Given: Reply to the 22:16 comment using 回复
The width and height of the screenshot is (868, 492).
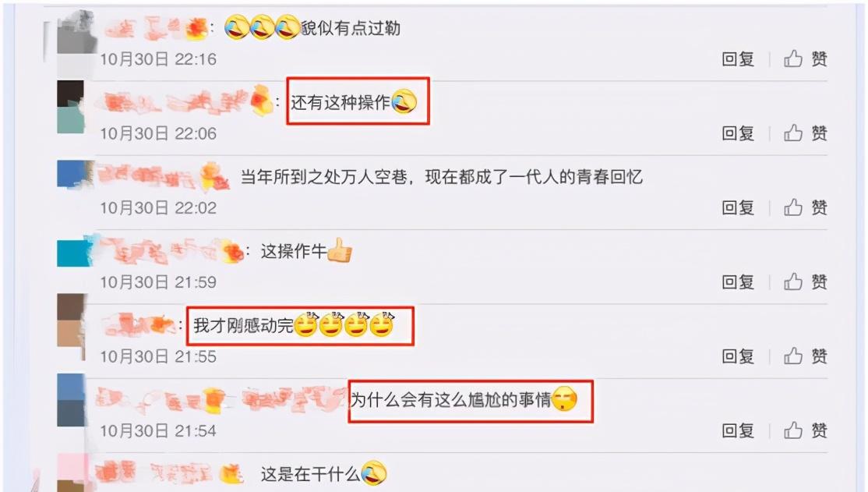Looking at the screenshot, I should [738, 58].
